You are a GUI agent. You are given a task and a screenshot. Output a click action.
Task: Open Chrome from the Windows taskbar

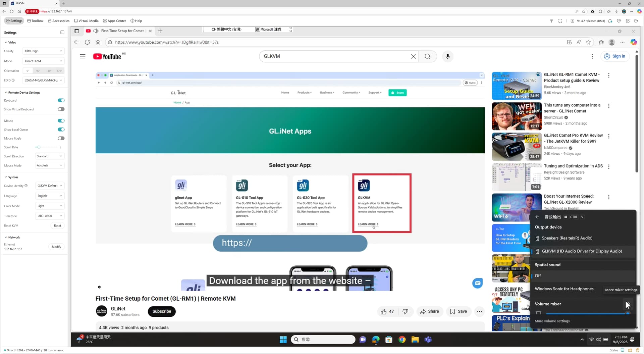pos(402,340)
